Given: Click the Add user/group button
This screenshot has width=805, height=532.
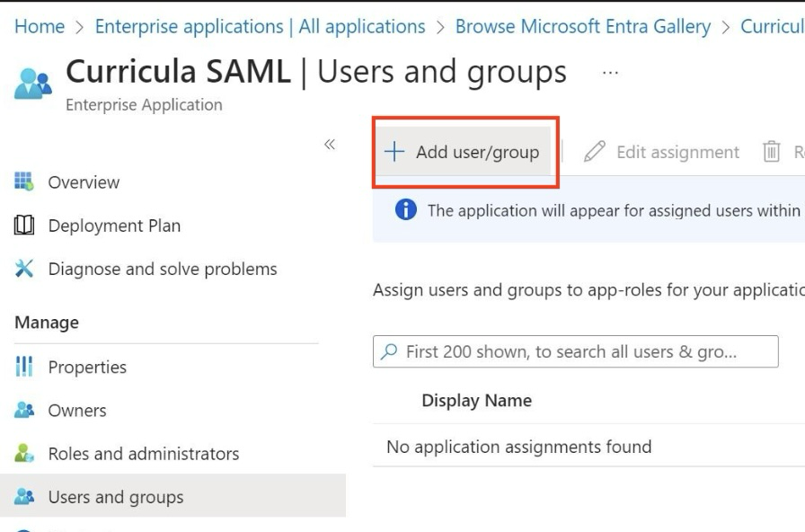Looking at the screenshot, I should [x=463, y=152].
